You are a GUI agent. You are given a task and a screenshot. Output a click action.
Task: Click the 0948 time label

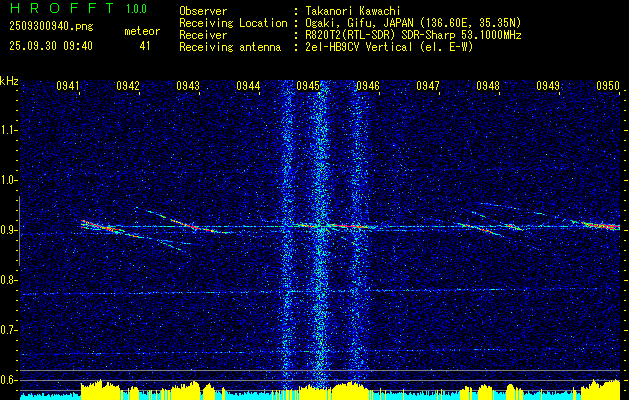coord(488,86)
